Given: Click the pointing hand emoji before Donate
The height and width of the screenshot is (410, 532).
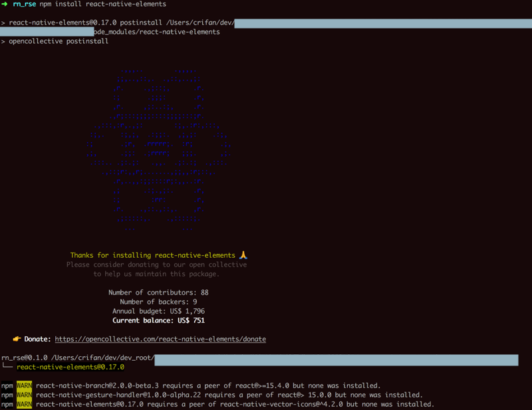Looking at the screenshot, I should (x=17, y=339).
